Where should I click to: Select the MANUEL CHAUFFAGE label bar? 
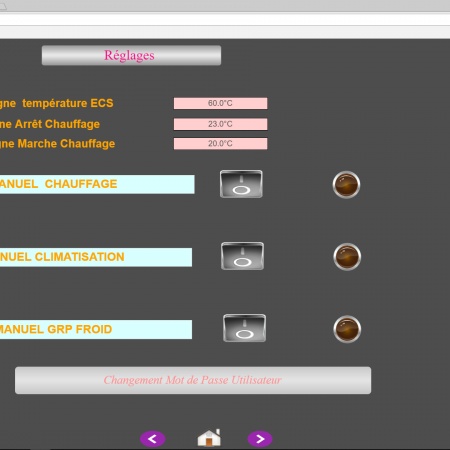coord(97,184)
